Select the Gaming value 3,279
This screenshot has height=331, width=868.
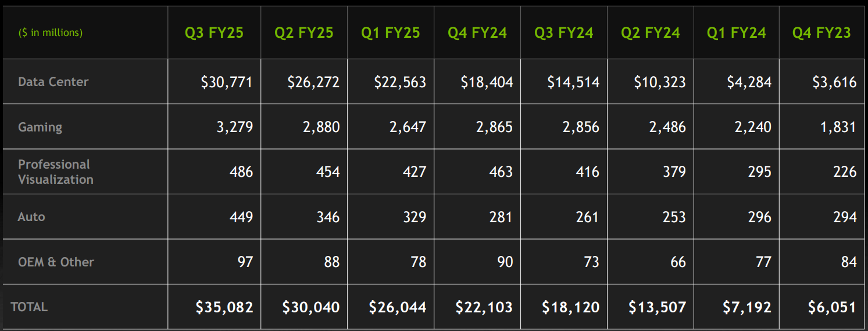tap(235, 127)
